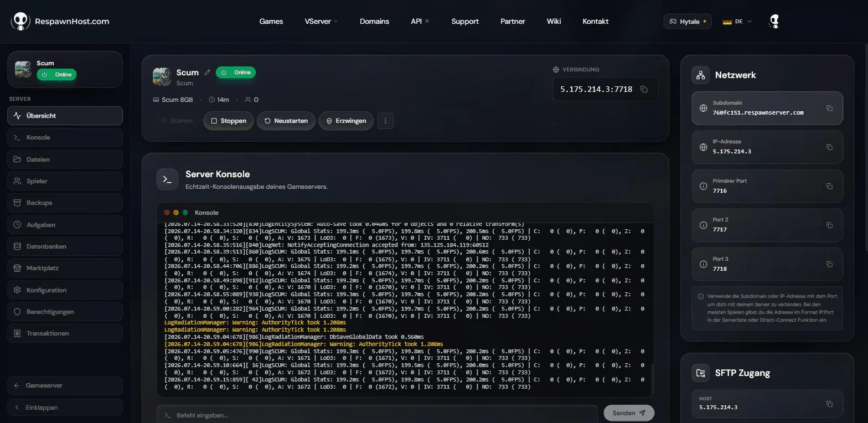Focus the Befehl eingeben command field
The image size is (868, 423).
coord(378,415)
